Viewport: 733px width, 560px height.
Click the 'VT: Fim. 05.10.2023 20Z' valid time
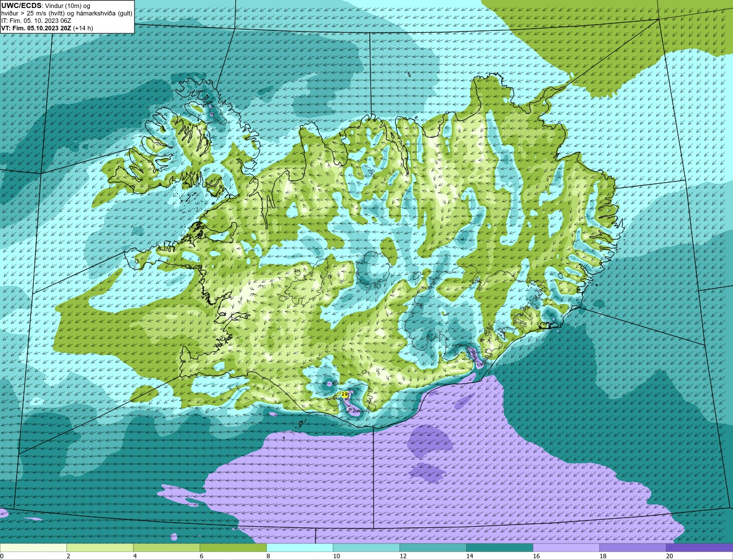pyautogui.click(x=36, y=28)
